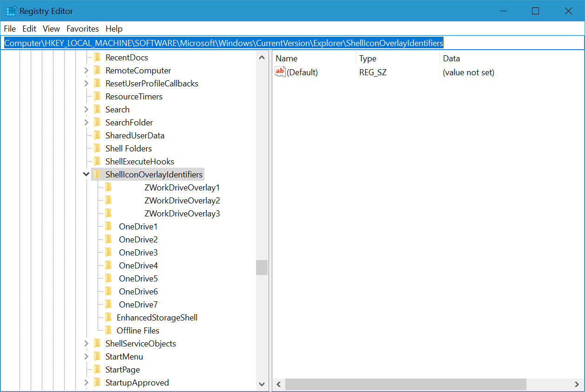585x392 pixels.
Task: Click the folder icon next to Offline Files
Action: click(x=108, y=330)
